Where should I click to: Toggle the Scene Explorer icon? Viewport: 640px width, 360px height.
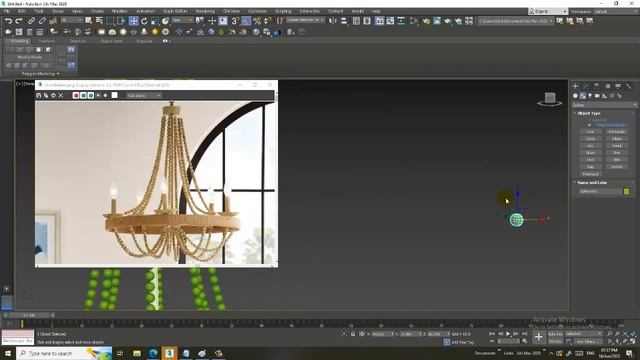coord(356,20)
